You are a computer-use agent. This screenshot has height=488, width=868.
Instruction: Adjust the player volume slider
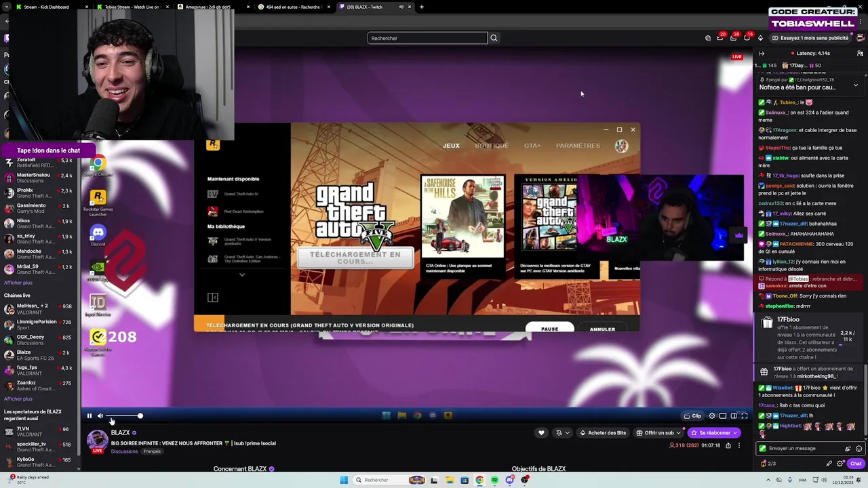tap(123, 416)
